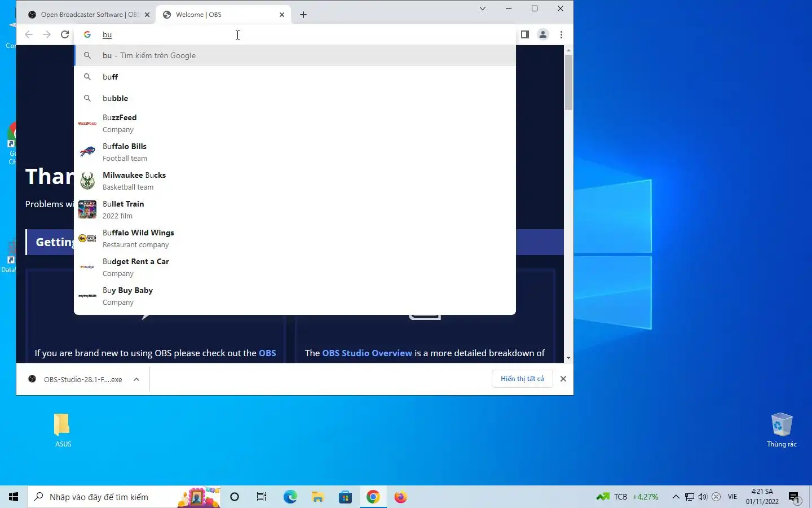
Task: Open the Chrome side panel
Action: [525, 34]
